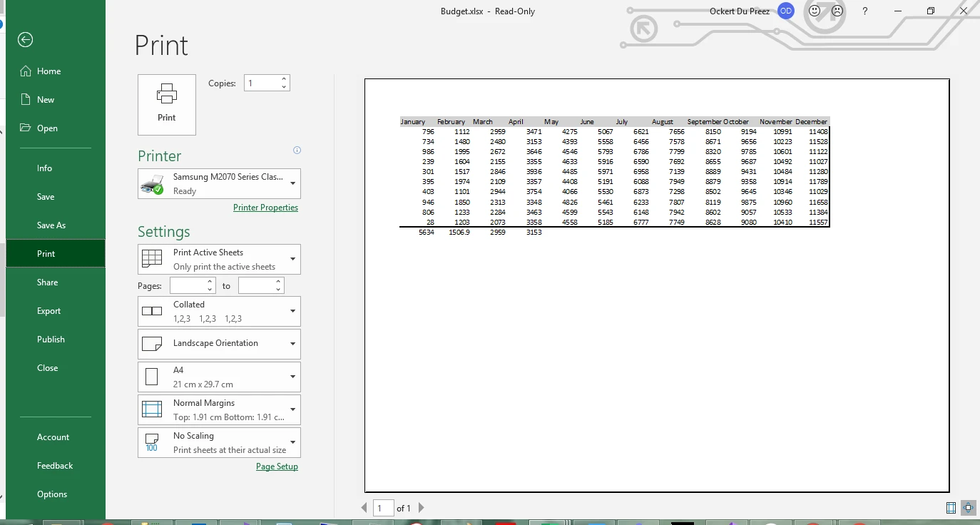Select Save As in the sidebar
The image size is (980, 525).
click(51, 225)
